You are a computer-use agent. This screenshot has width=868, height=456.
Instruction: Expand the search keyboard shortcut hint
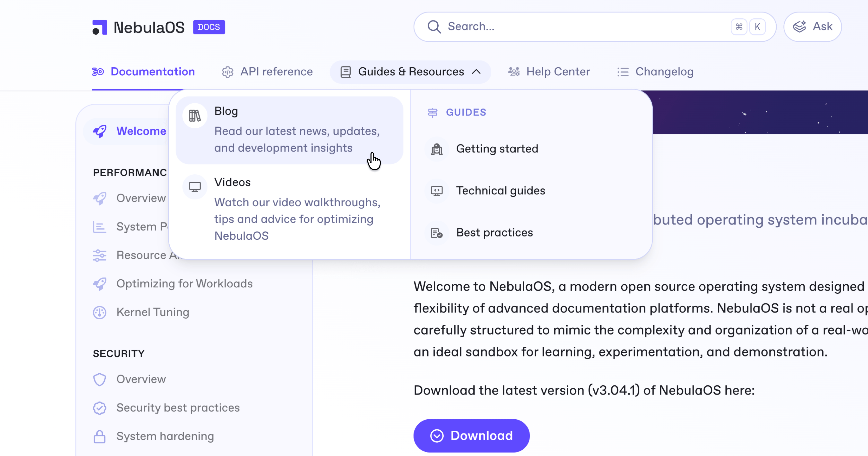pos(748,27)
